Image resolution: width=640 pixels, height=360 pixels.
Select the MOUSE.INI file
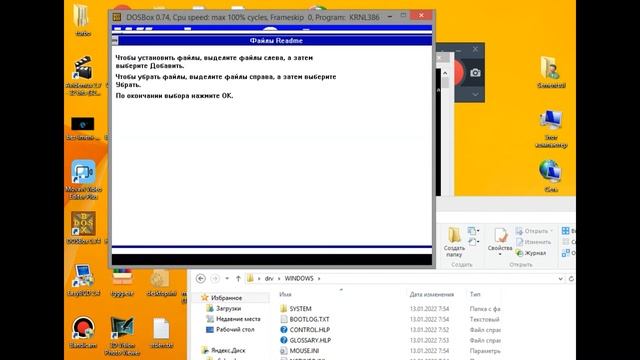point(300,351)
